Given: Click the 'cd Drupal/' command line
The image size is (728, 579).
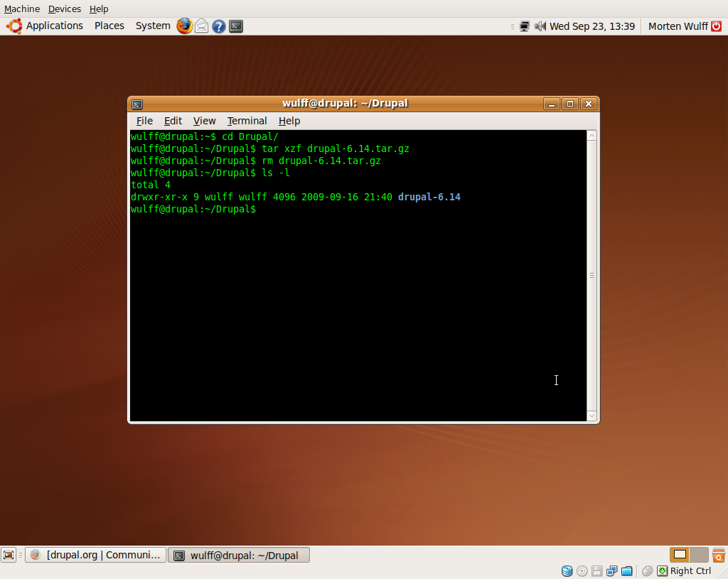Looking at the screenshot, I should click(x=250, y=137).
